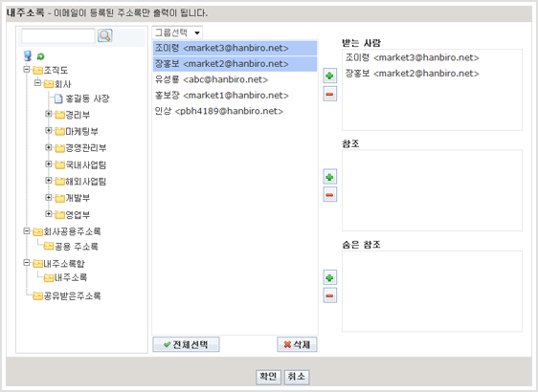
Task: Add selected contacts to 숨은 참조 with plus
Action: [329, 277]
